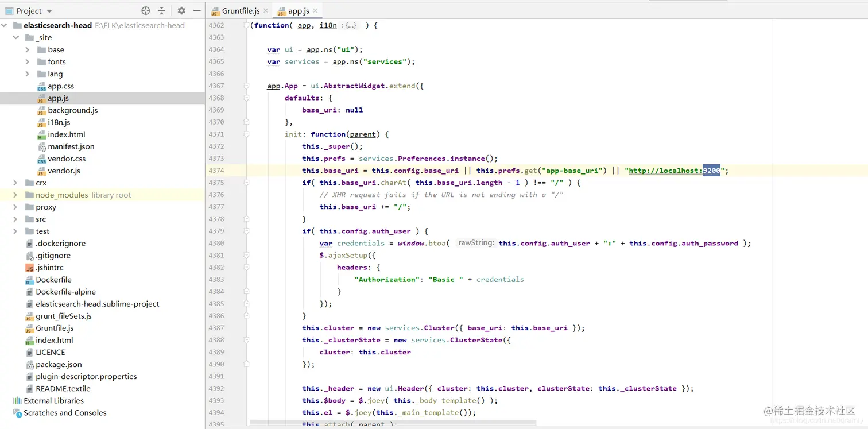Select grunt_fileSets.js file
This screenshot has height=429, width=868.
[63, 316]
